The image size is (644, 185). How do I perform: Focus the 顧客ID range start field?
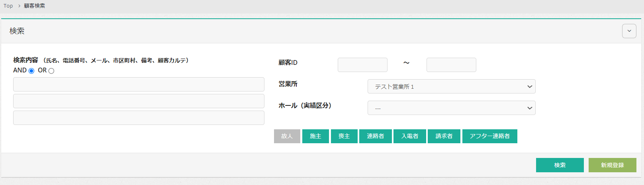coord(362,65)
